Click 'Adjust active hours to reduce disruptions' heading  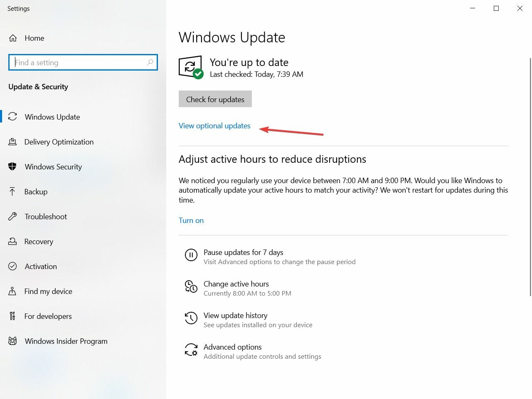[272, 159]
